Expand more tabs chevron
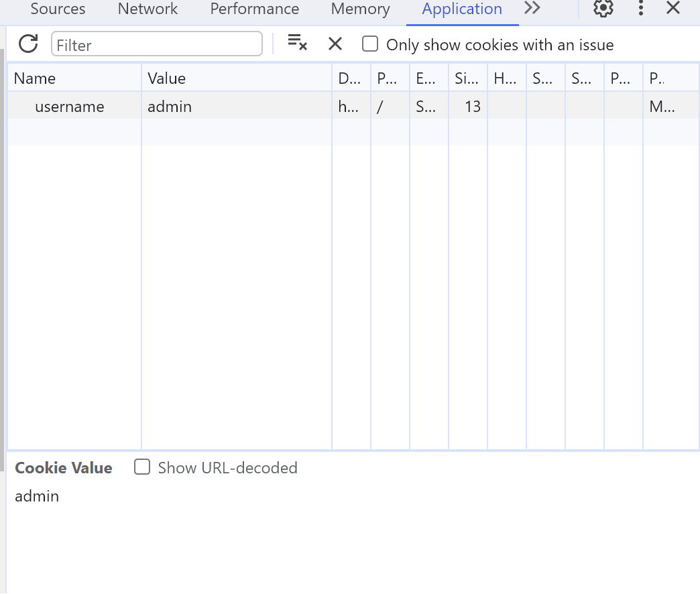Viewport: 700px width, 594px height. tap(532, 9)
